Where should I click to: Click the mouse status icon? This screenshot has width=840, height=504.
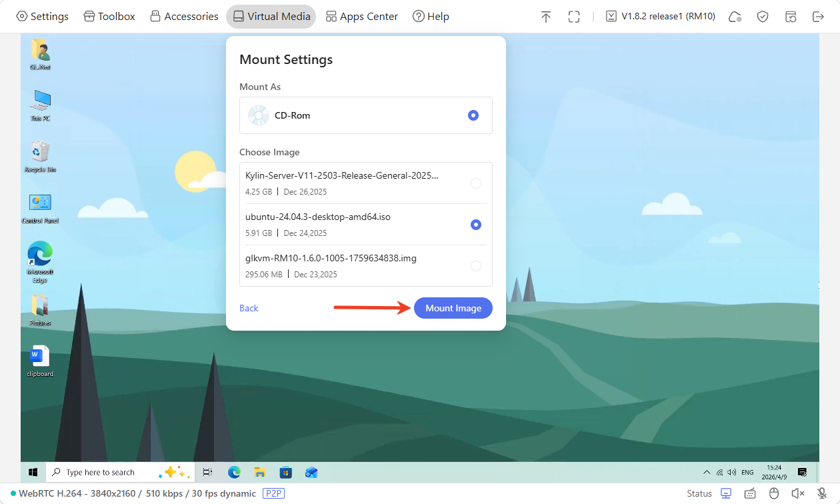coord(774,493)
